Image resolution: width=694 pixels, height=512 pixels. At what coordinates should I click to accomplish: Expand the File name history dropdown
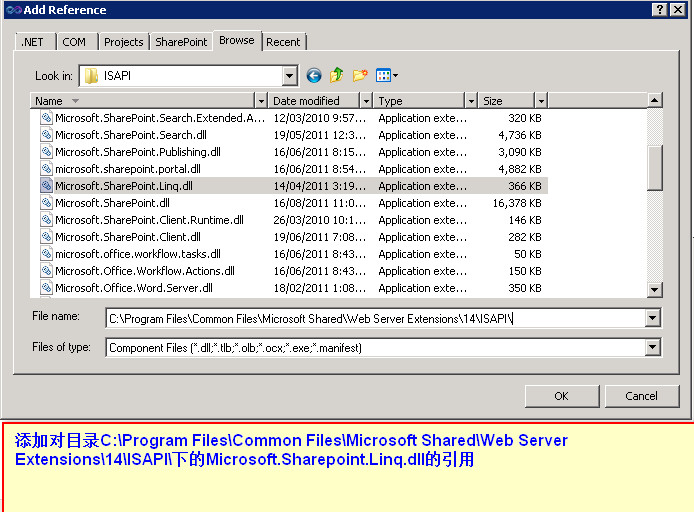(x=652, y=318)
